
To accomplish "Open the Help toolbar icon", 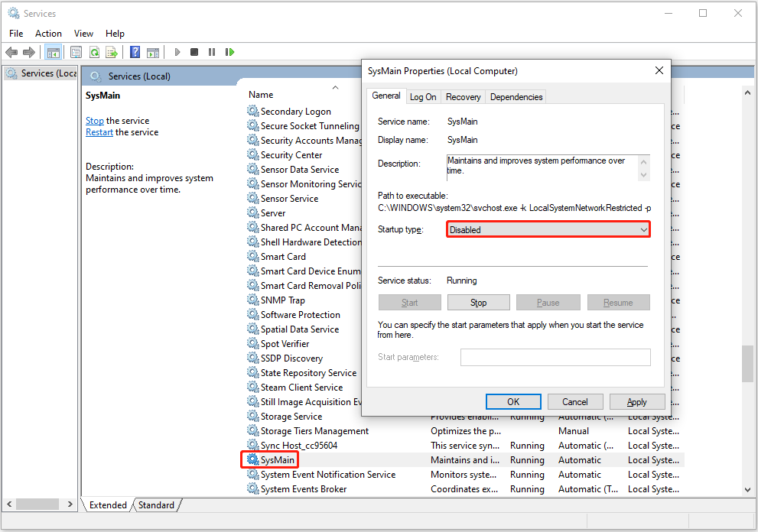I will coord(135,52).
